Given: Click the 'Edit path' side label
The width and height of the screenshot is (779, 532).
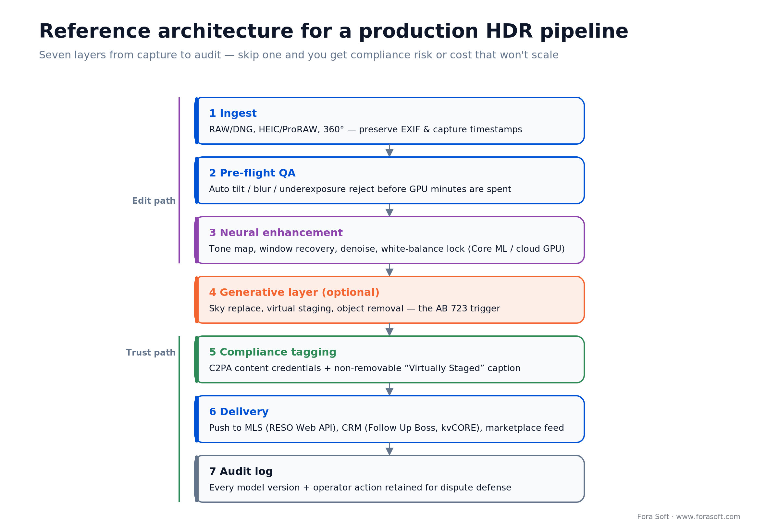Looking at the screenshot, I should (154, 201).
